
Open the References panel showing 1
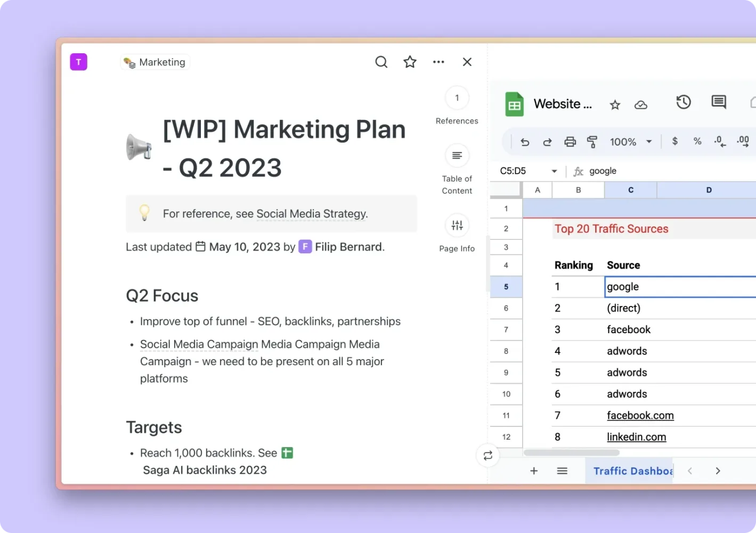point(457,98)
